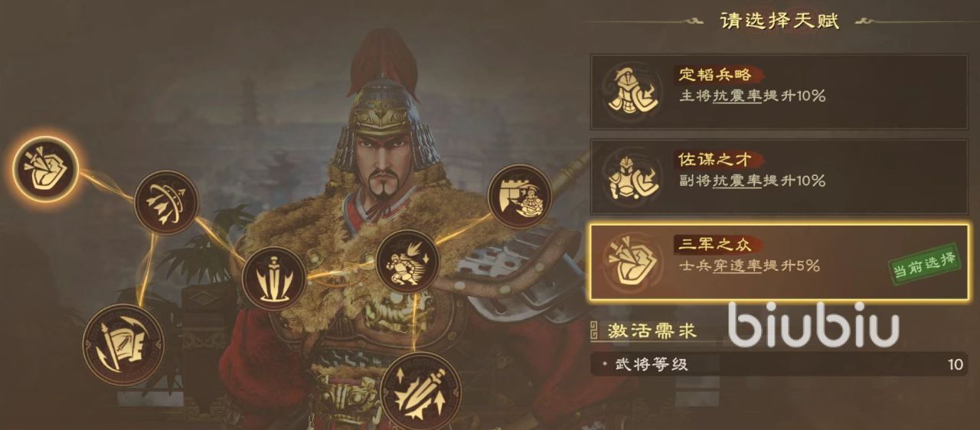Click the 武将等级 requirement row
The image size is (980, 430).
780,364
